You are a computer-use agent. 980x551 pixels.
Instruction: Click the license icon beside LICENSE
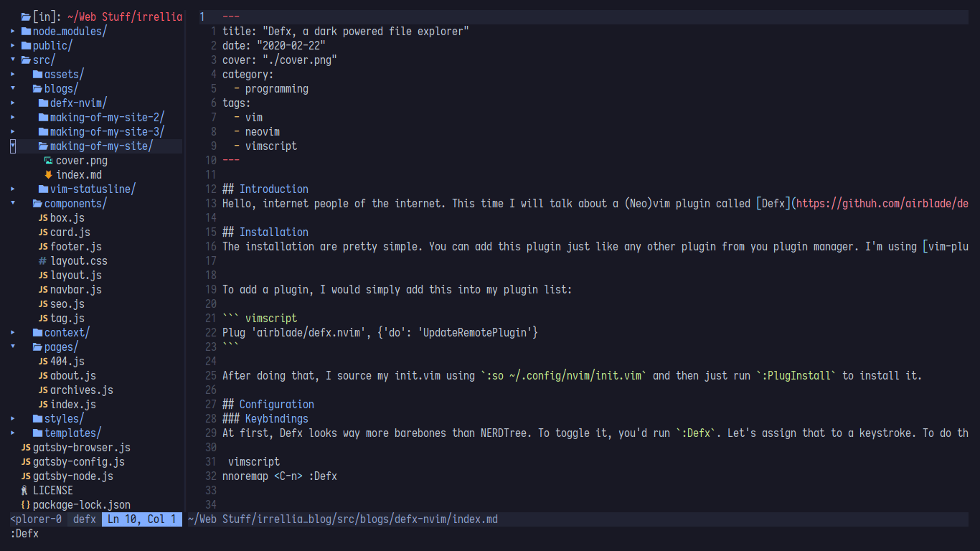(25, 491)
